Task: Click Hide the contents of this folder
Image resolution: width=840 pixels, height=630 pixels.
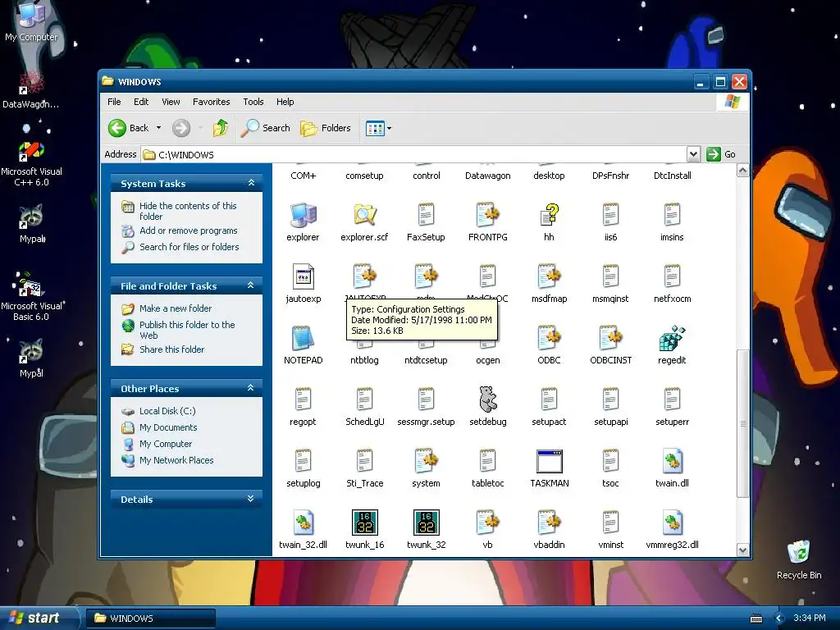Action: pyautogui.click(x=188, y=211)
